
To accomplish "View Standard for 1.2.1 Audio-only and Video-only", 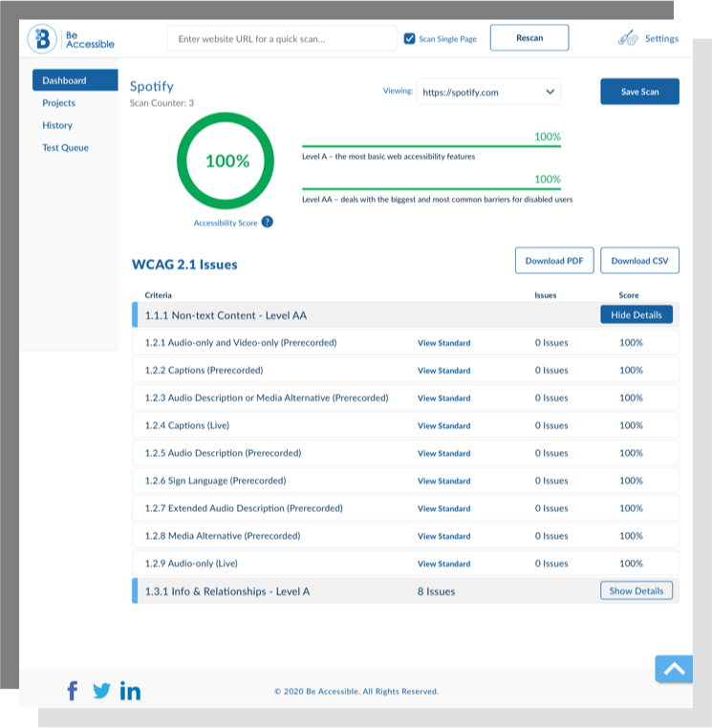I will click(444, 343).
